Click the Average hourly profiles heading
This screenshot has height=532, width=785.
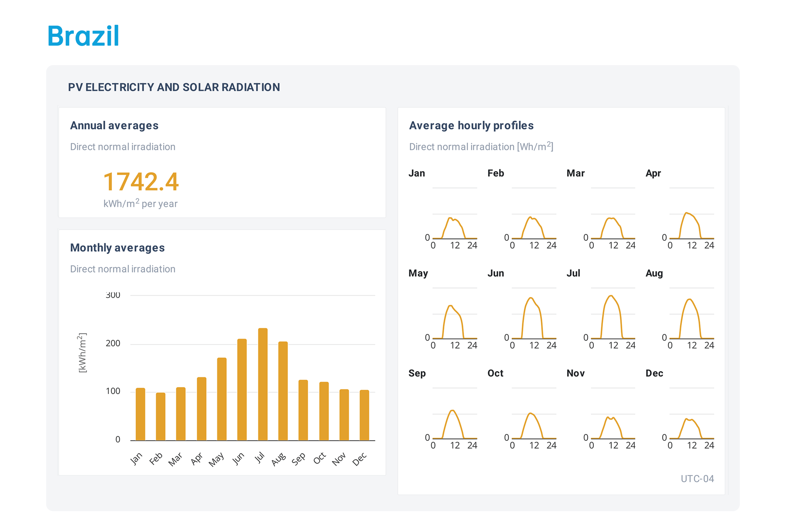[x=471, y=126]
